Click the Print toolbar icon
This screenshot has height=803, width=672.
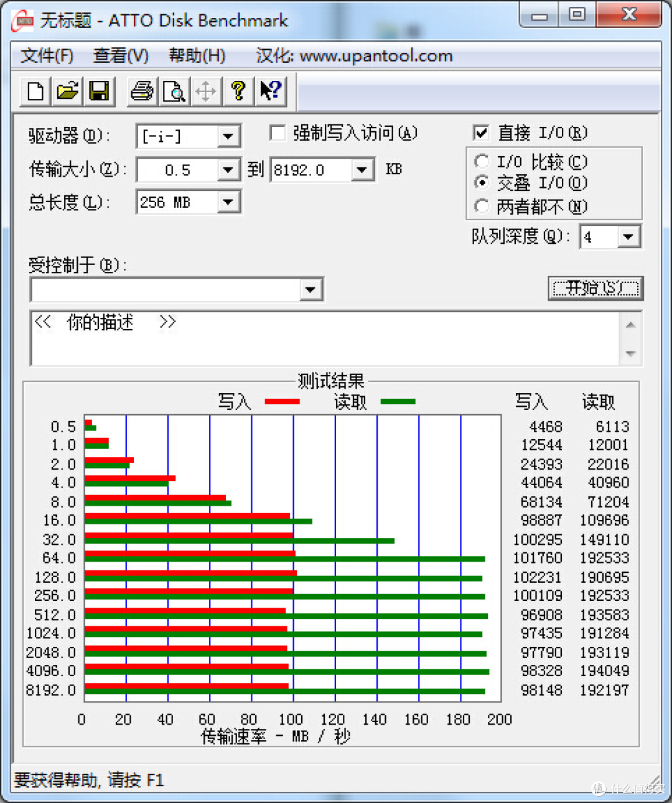pos(142,91)
